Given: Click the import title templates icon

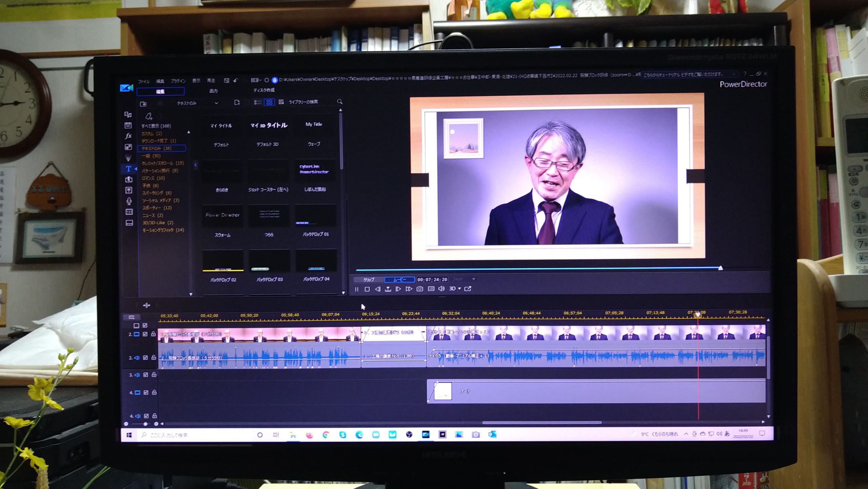Looking at the screenshot, I should [x=143, y=103].
